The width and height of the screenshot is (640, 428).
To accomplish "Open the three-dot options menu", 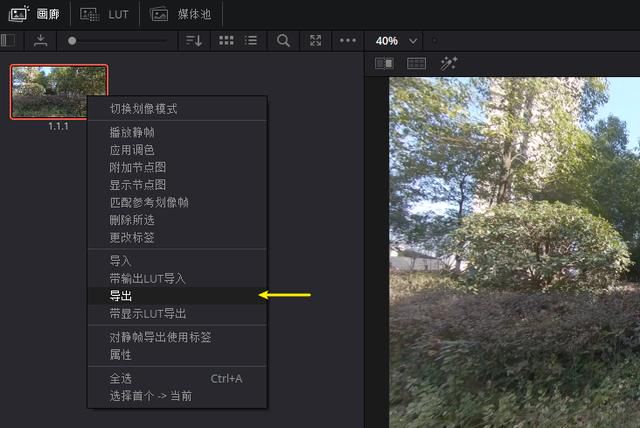I will point(348,40).
